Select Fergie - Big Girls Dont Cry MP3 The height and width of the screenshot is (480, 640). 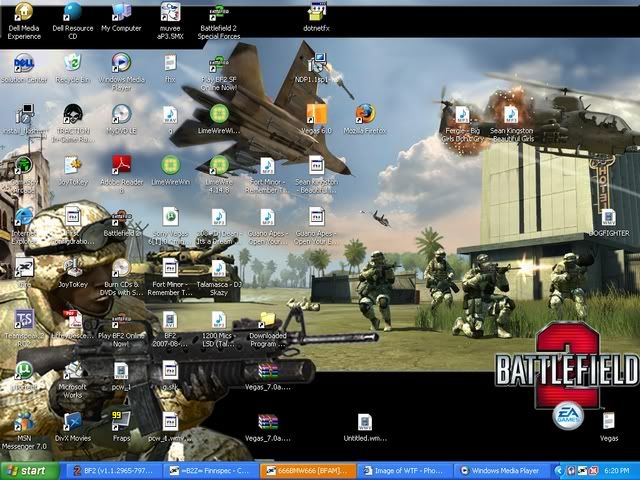[x=462, y=123]
